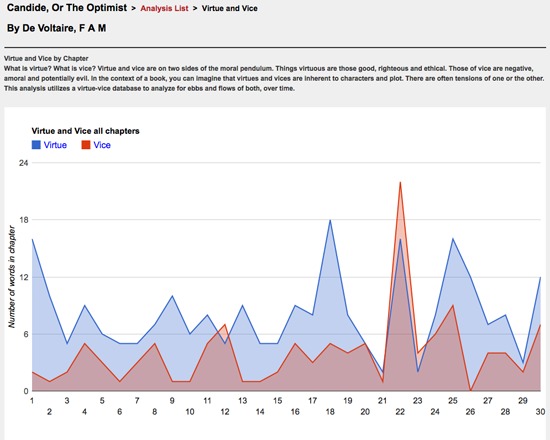Click the Vice zero point at chapter 26

pos(470,391)
